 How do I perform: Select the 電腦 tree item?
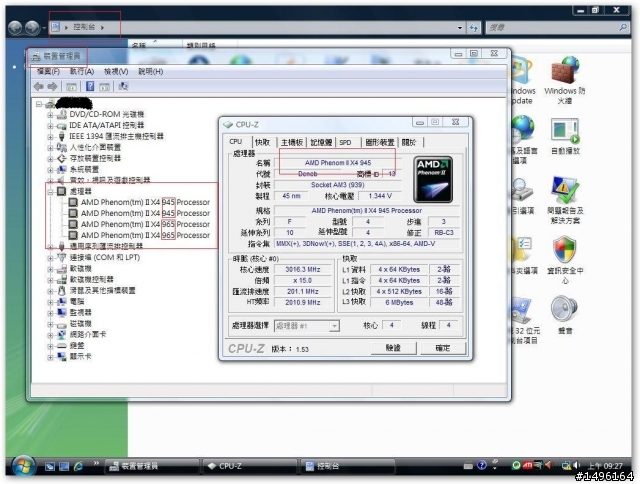point(77,302)
